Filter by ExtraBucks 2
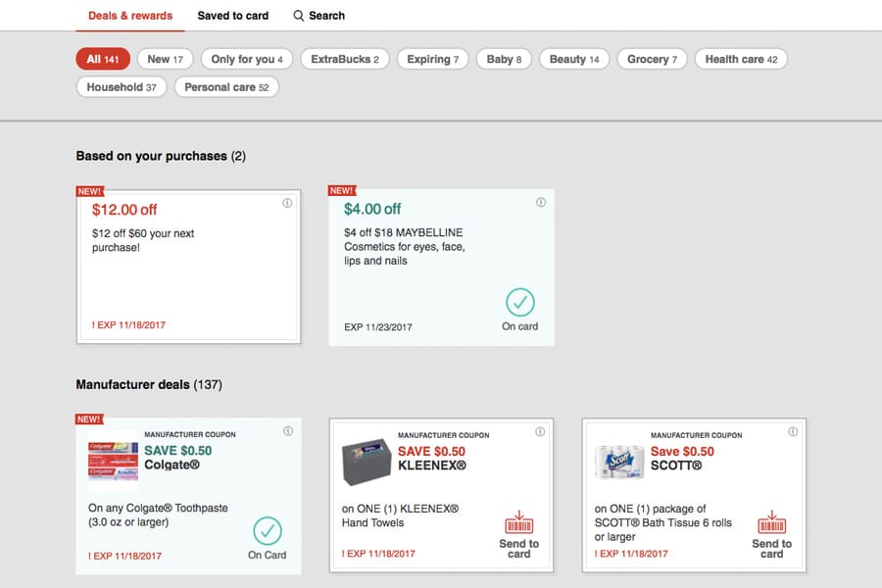The width and height of the screenshot is (882, 588). coord(345,59)
